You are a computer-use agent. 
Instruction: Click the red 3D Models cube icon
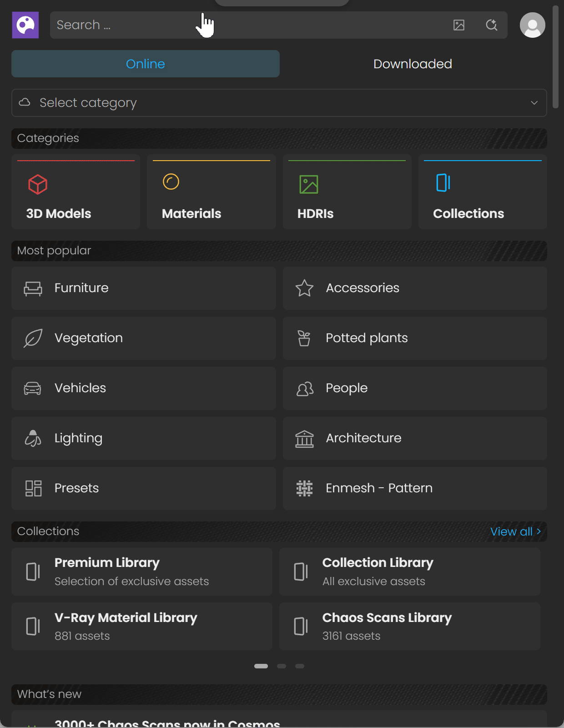click(x=38, y=184)
